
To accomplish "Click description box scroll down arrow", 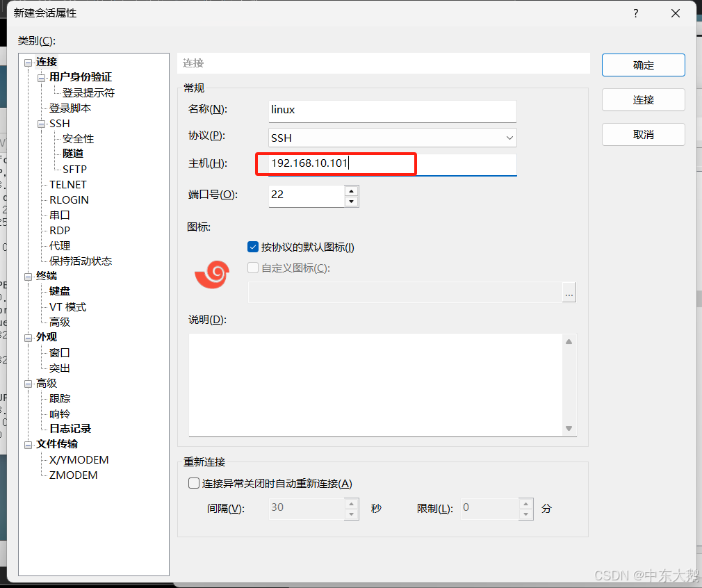I will (x=569, y=429).
